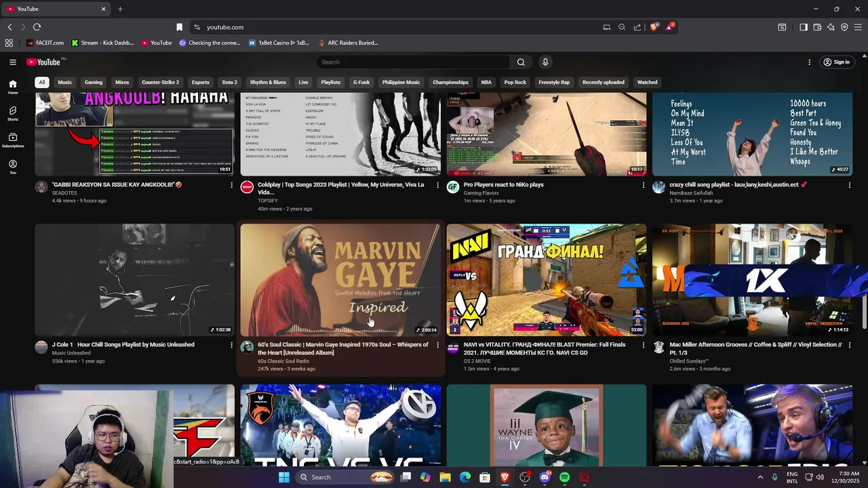Click the zoom-out magnifier in address bar
Viewport: 868px width, 488px height.
pyautogui.click(x=622, y=27)
